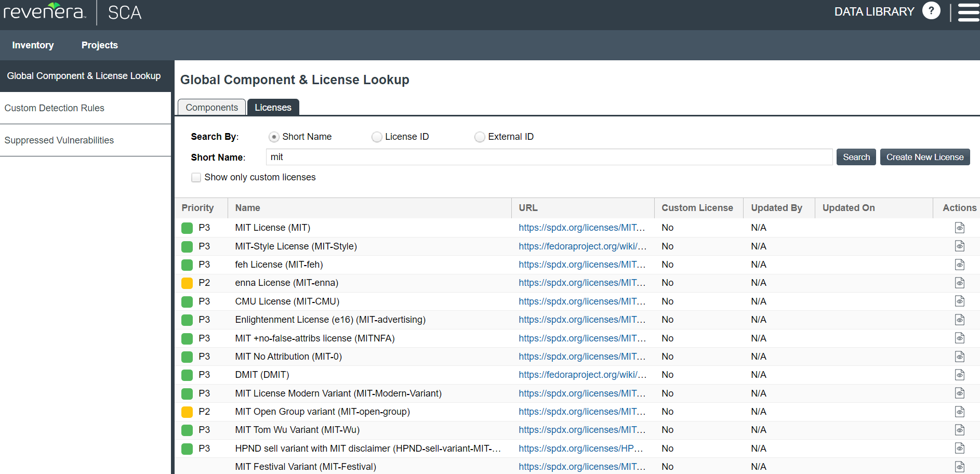Select the Short Name radio button
Image resolution: width=980 pixels, height=474 pixels.
(274, 137)
